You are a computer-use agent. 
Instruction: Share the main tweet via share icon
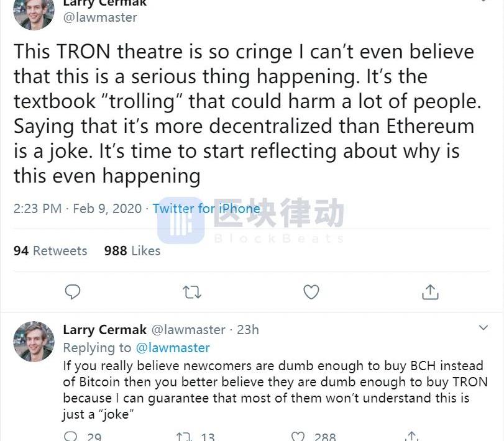[430, 292]
